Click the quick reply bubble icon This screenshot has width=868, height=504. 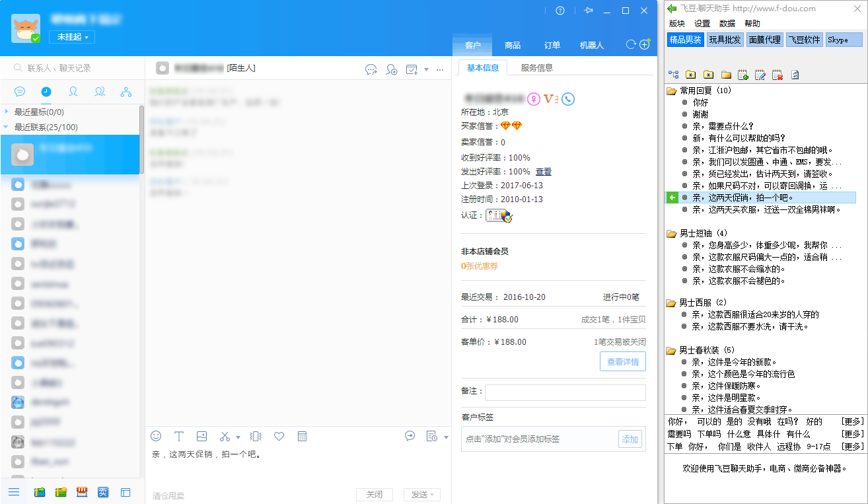[410, 436]
